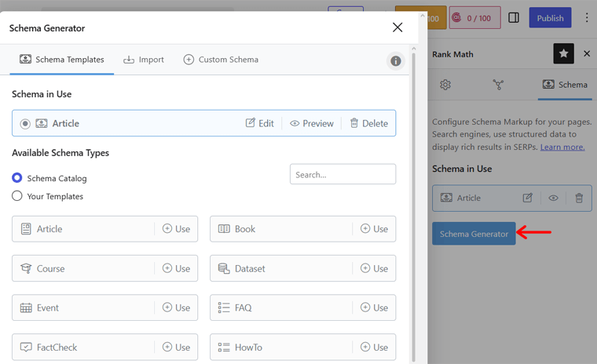Click the Dataset database icon

(x=224, y=268)
